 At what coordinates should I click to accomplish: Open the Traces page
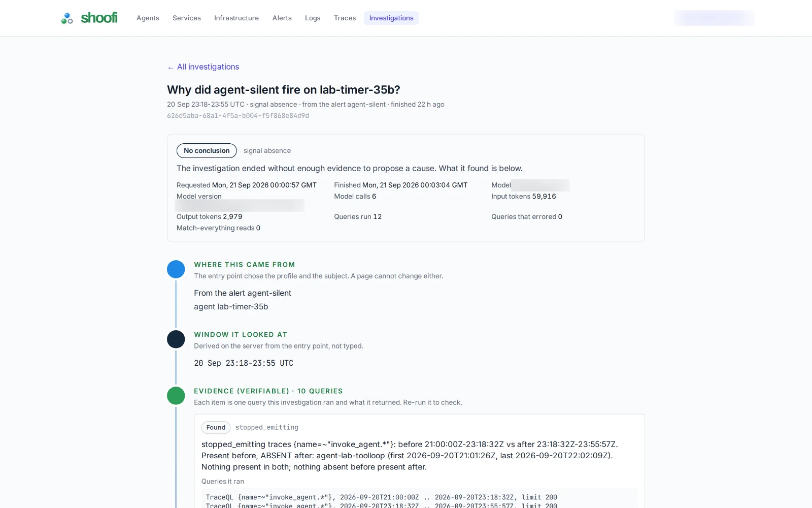click(x=345, y=18)
